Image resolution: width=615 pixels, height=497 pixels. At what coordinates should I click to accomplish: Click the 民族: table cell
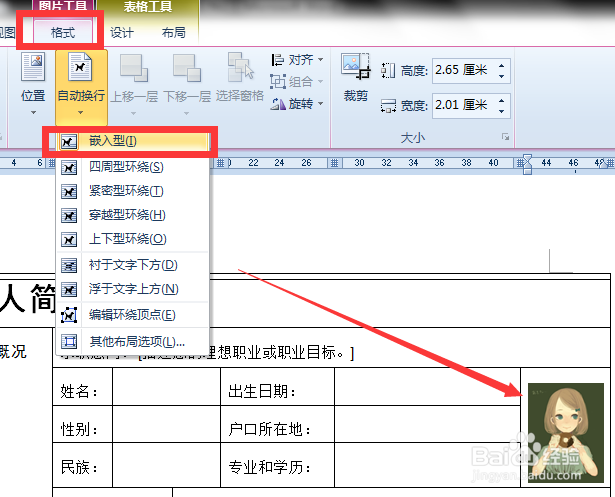click(82, 465)
